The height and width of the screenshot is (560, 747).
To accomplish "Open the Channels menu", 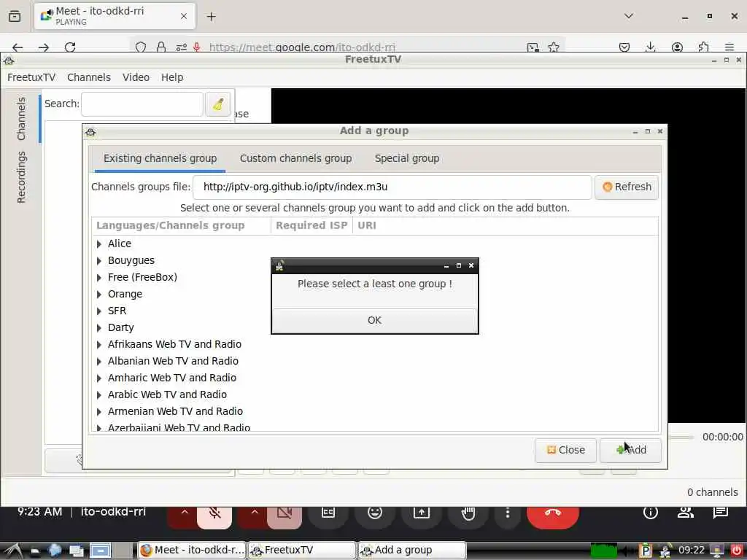I will [x=88, y=77].
